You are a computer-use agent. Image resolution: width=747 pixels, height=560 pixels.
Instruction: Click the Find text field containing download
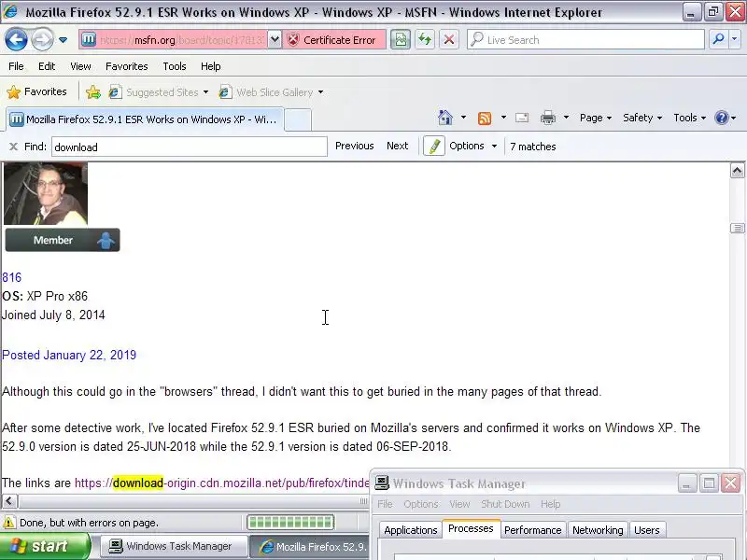[190, 147]
